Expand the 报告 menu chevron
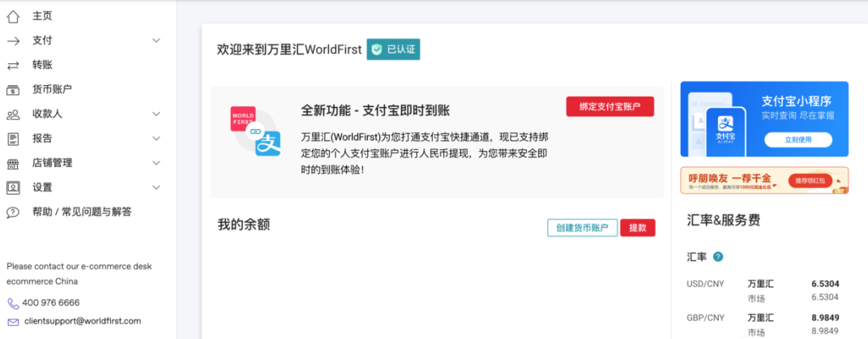This screenshot has width=868, height=339. coord(156,139)
